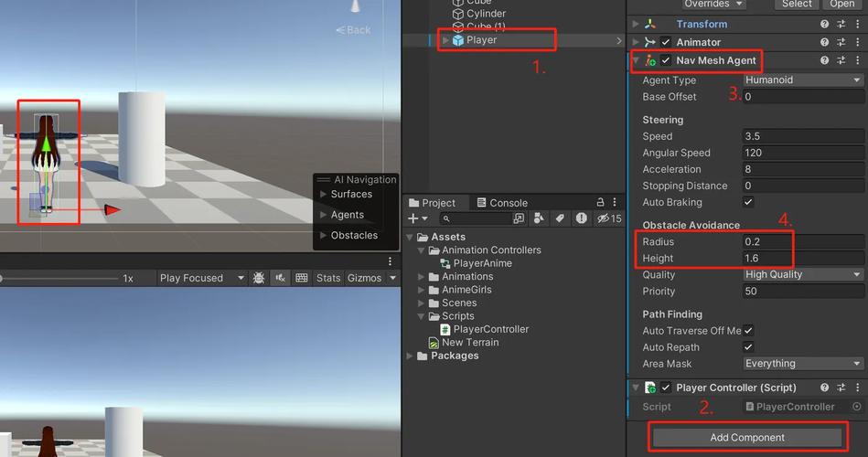Click the keyboard shortcuts icon in Game view
Viewport: 868px width, 457px height.
coord(302,278)
